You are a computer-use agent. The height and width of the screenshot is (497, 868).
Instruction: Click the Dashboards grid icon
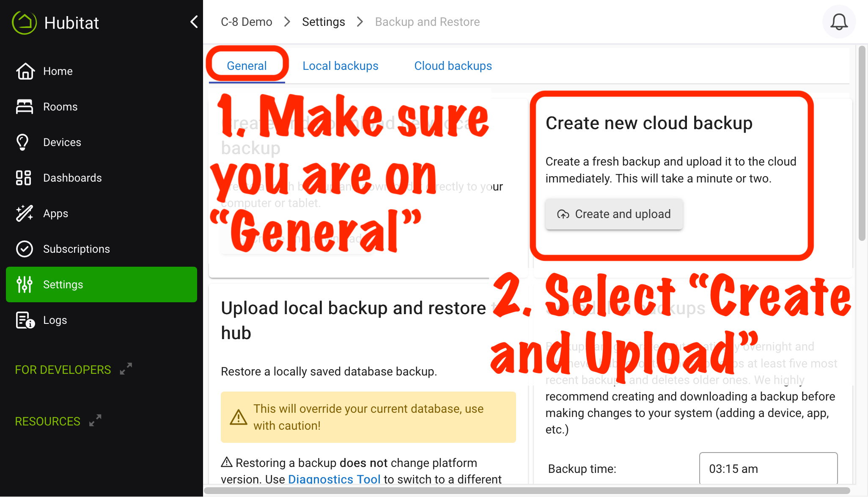tap(23, 178)
